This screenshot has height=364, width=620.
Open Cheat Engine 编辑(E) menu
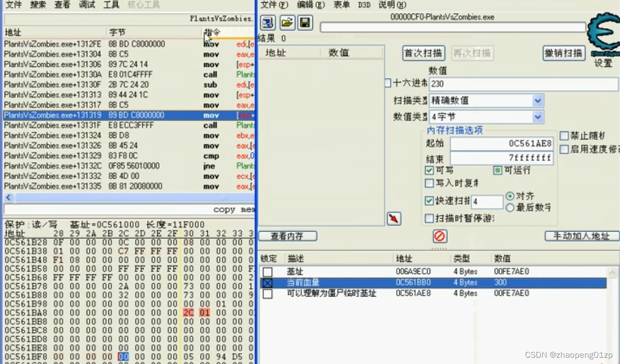click(311, 5)
